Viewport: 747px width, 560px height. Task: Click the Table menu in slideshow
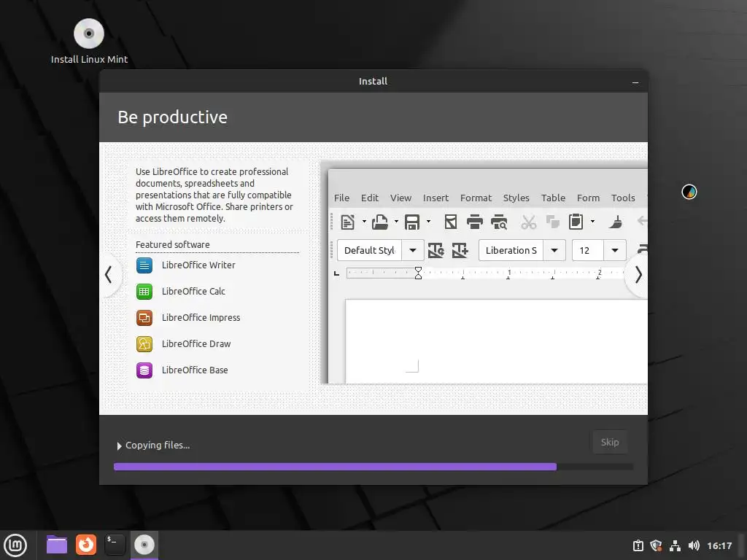(553, 198)
